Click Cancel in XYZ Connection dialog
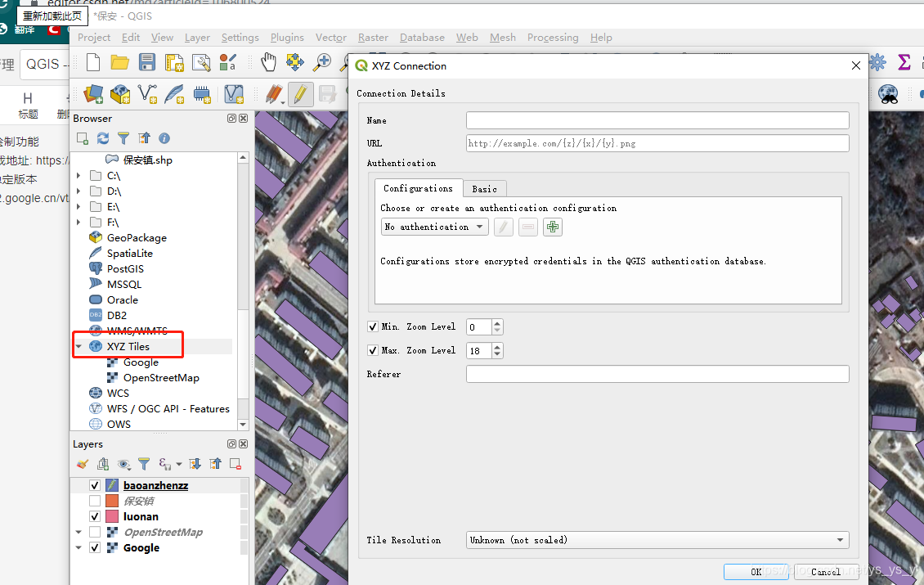 tap(826, 571)
